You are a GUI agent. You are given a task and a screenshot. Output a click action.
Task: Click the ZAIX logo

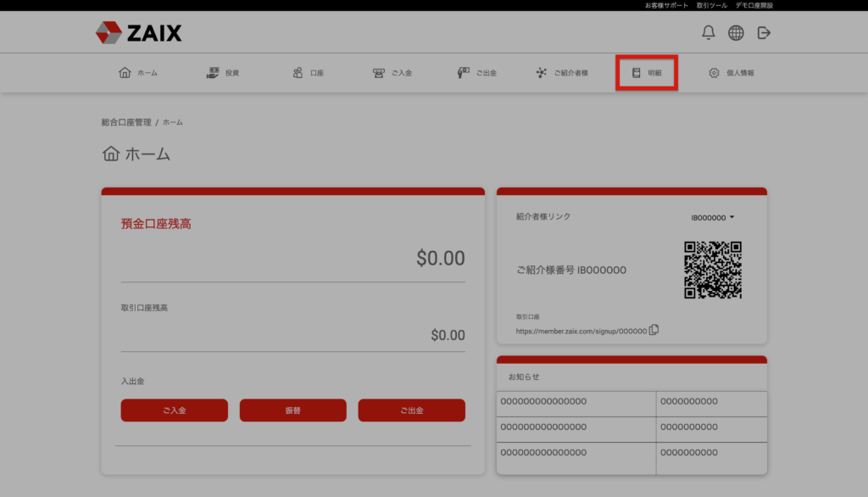tap(139, 33)
